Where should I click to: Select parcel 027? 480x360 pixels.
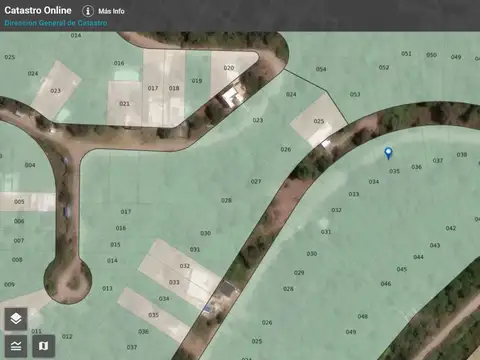click(x=256, y=181)
